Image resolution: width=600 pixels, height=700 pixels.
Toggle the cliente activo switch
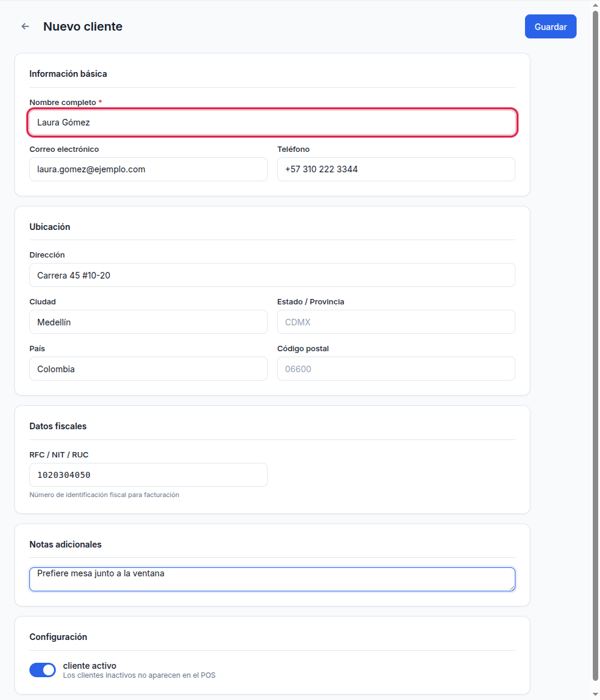pos(43,670)
